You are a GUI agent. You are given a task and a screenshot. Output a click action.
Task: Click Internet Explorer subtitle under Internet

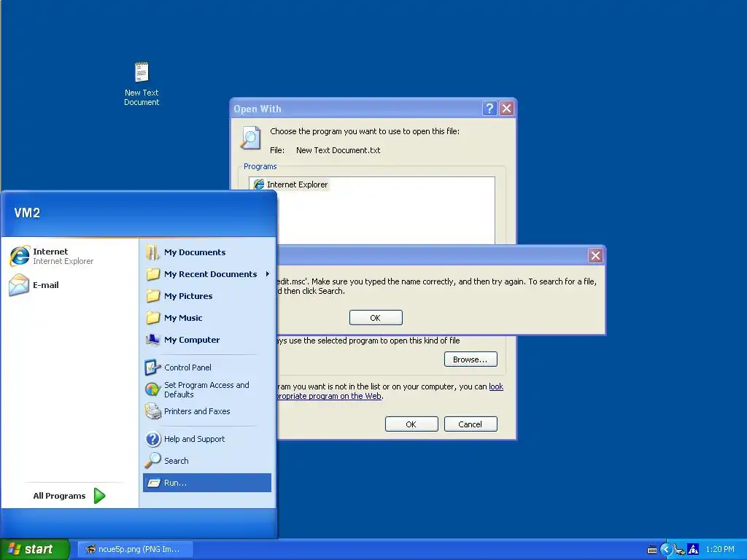coord(63,261)
